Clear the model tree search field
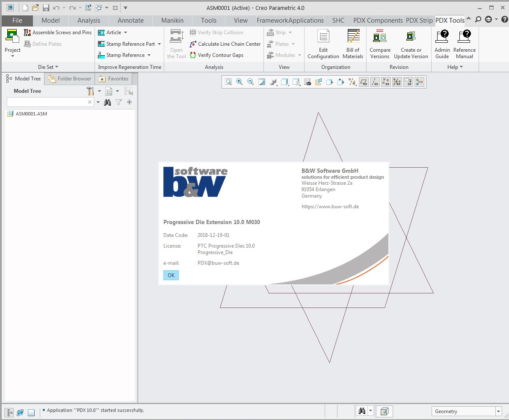 [90, 102]
